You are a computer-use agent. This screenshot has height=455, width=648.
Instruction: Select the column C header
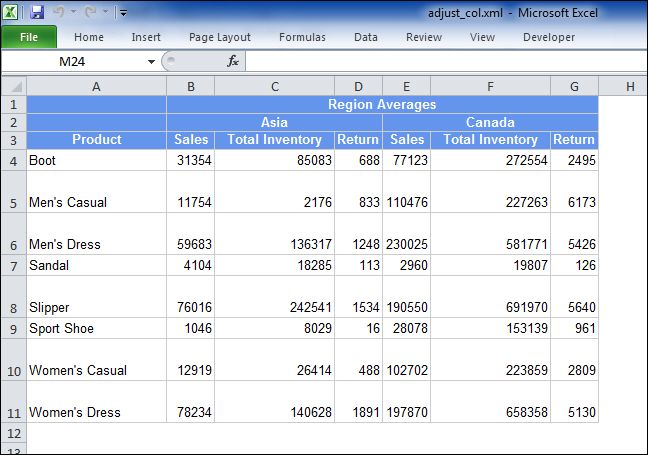(x=274, y=86)
